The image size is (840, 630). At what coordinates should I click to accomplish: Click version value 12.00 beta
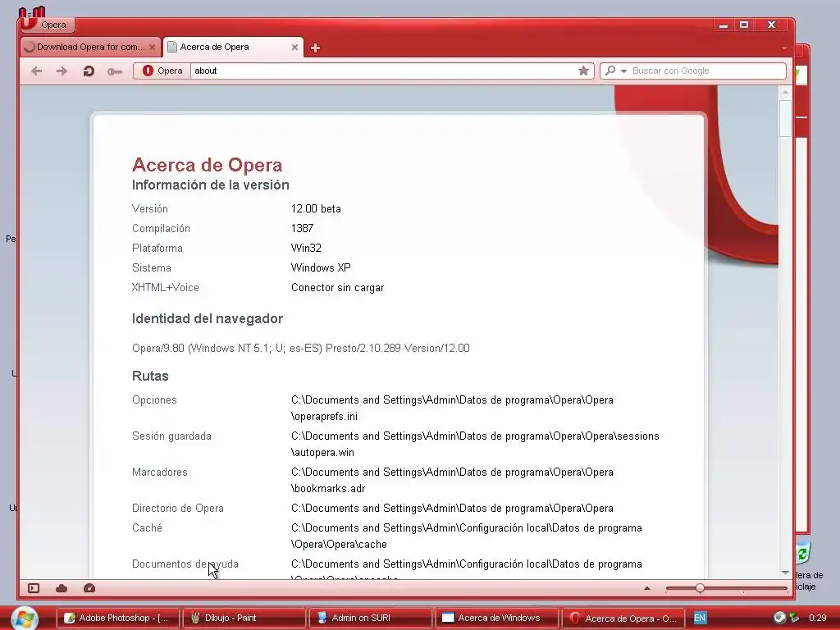click(x=316, y=209)
